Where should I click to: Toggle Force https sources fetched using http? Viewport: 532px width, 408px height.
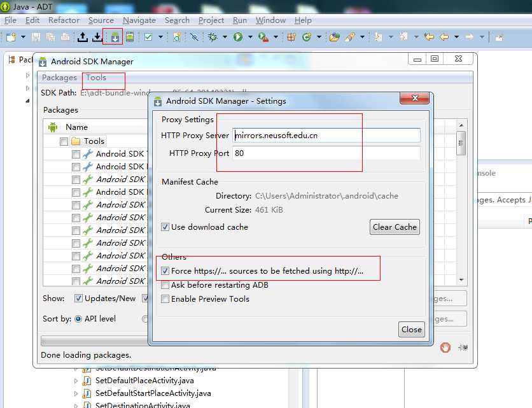coord(165,271)
